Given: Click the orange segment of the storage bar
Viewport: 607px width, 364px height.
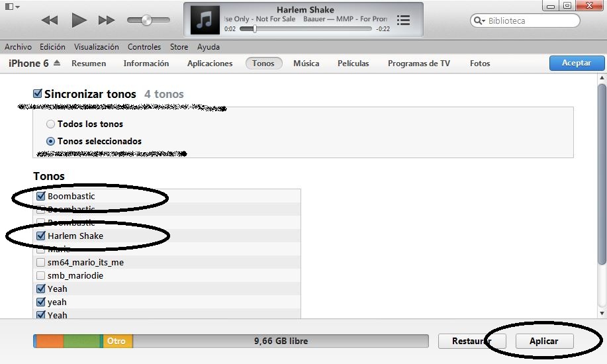Looking at the screenshot, I should tap(50, 341).
